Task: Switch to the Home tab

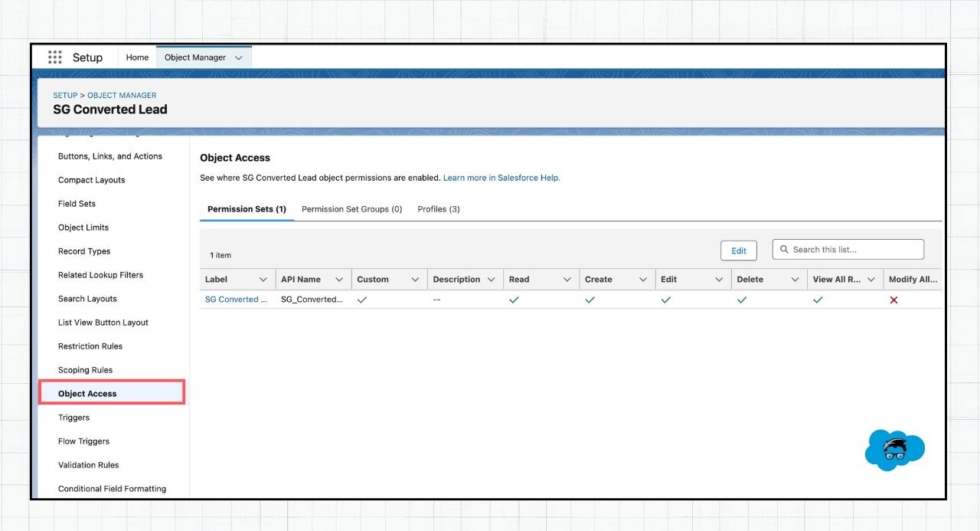Action: tap(137, 57)
